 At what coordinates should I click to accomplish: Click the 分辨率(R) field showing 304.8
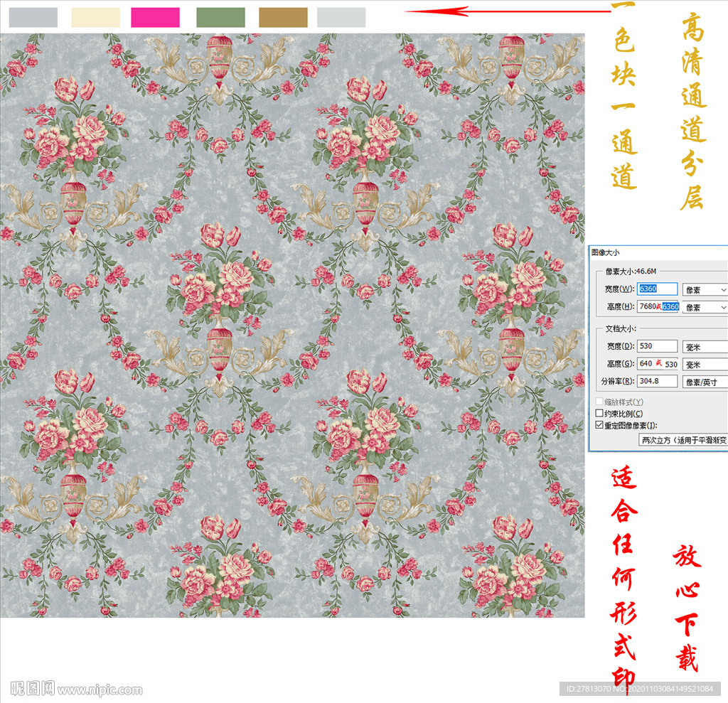657,382
